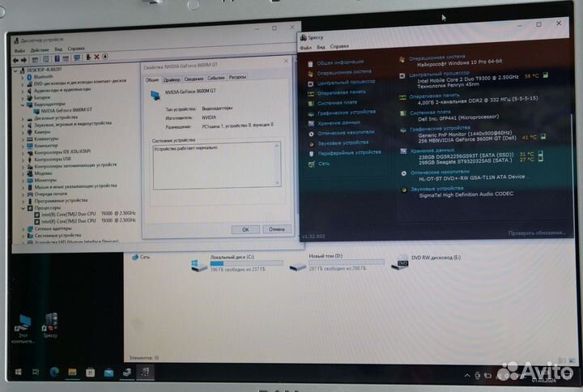Open Microsoft Store from the taskbar

click(x=91, y=373)
